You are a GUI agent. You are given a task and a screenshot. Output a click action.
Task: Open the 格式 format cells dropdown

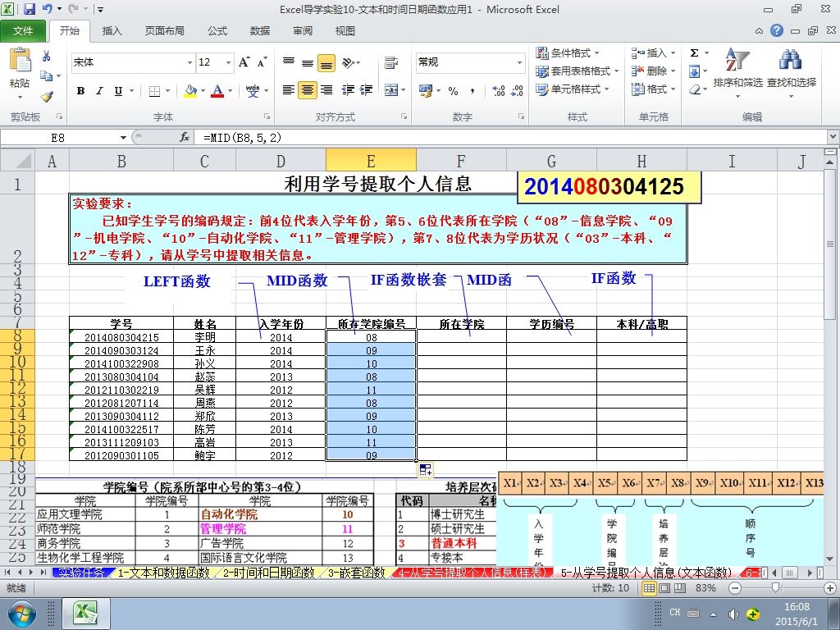[x=653, y=89]
